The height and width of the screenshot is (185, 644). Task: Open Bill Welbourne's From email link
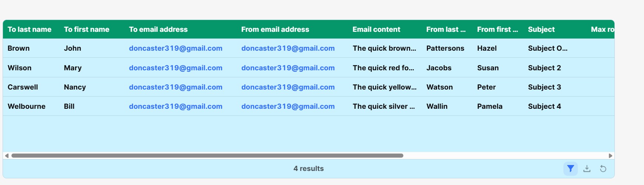coord(288,107)
